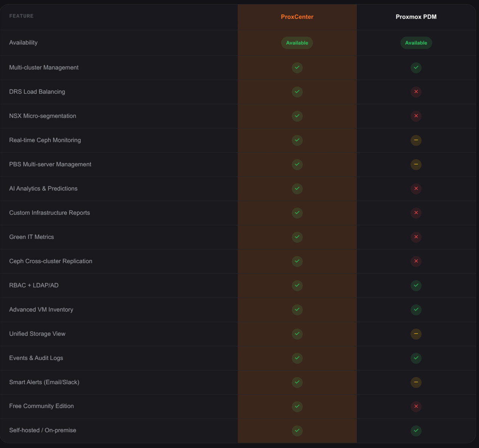The width and height of the screenshot is (479, 448).
Task: Click the ProxCenter Available badge
Action: pos(297,43)
